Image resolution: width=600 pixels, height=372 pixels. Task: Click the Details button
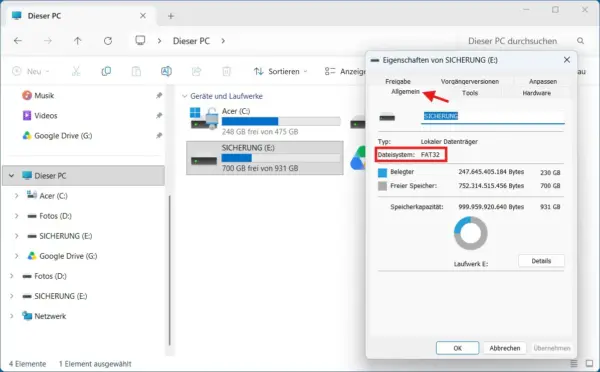[x=541, y=261]
